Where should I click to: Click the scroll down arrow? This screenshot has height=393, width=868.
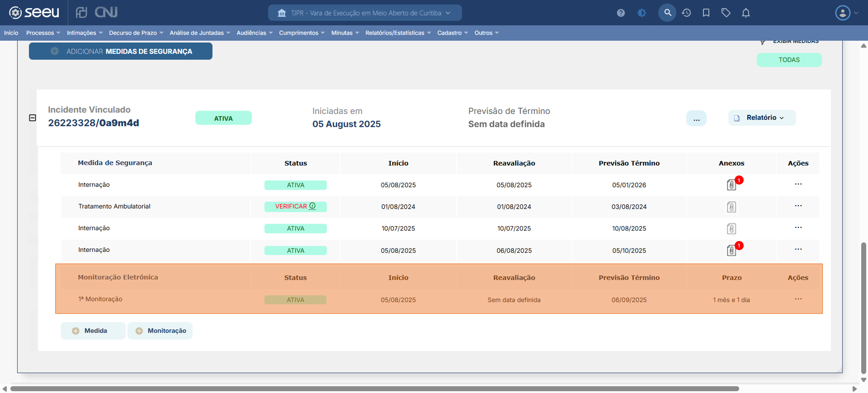[x=863, y=380]
